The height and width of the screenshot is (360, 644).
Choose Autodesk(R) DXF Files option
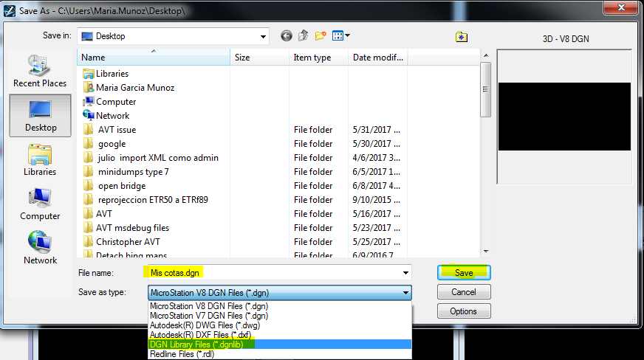pos(279,335)
